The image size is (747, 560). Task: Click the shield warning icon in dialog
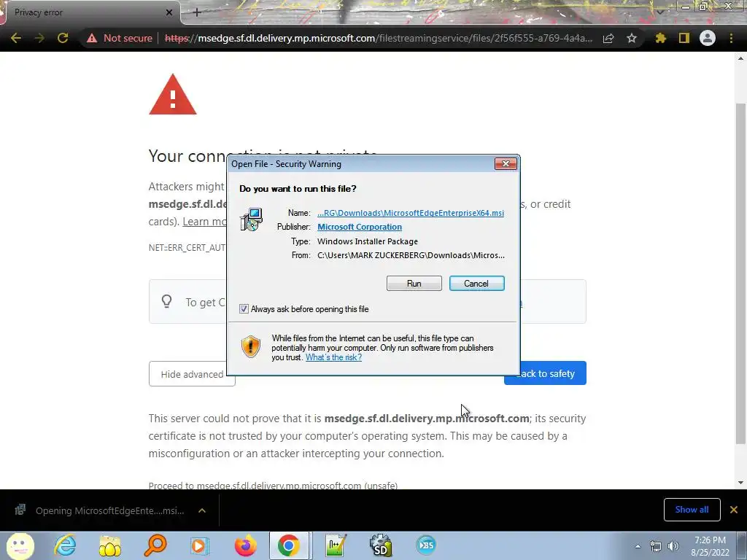click(x=251, y=346)
